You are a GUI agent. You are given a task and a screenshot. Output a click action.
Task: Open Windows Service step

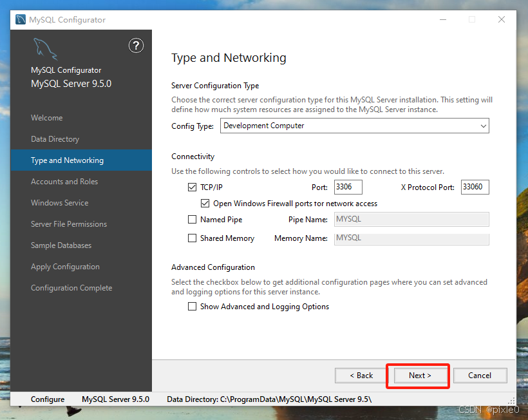tap(60, 203)
